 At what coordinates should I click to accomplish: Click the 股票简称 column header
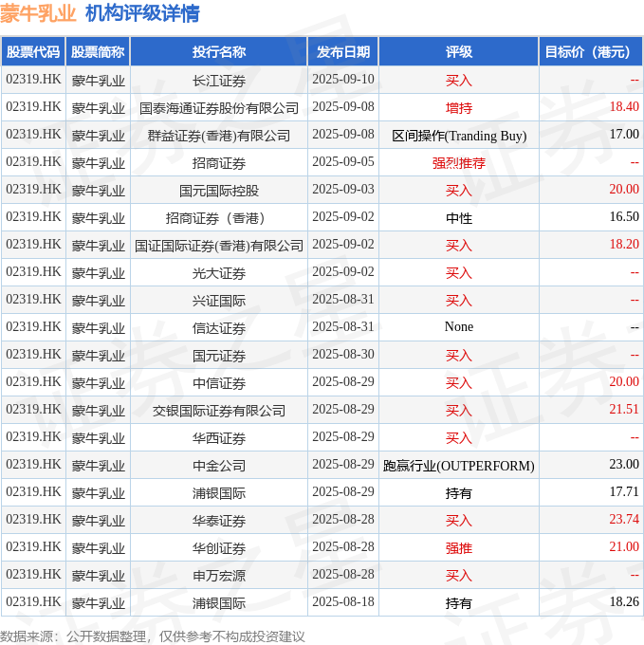tap(98, 52)
